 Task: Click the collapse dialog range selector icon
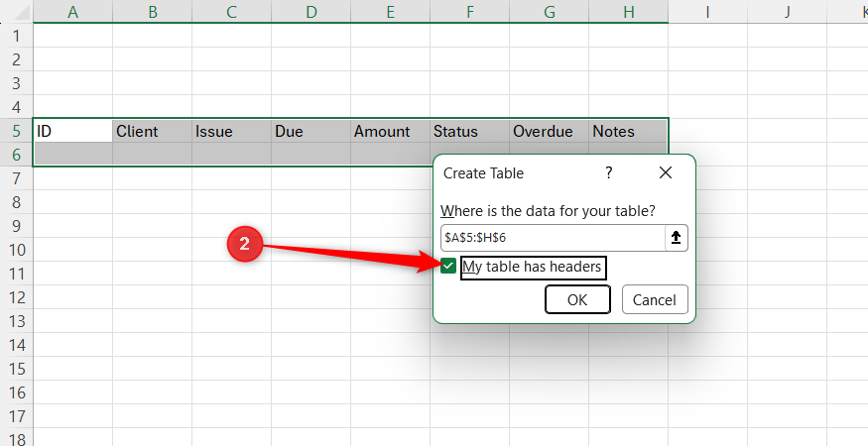(676, 238)
